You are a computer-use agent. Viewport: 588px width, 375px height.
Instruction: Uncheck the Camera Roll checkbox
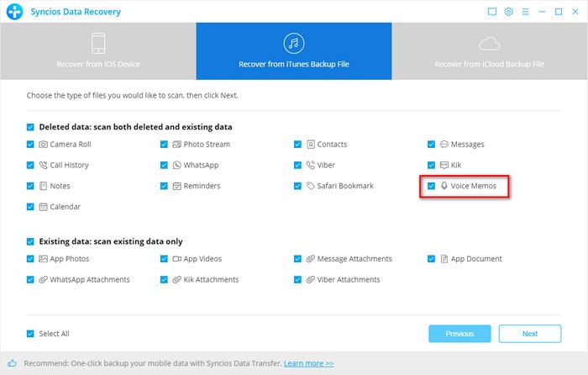[30, 144]
